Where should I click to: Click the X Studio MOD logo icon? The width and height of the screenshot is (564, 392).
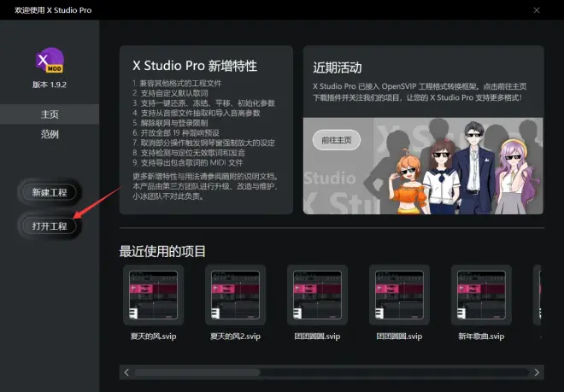tap(50, 61)
